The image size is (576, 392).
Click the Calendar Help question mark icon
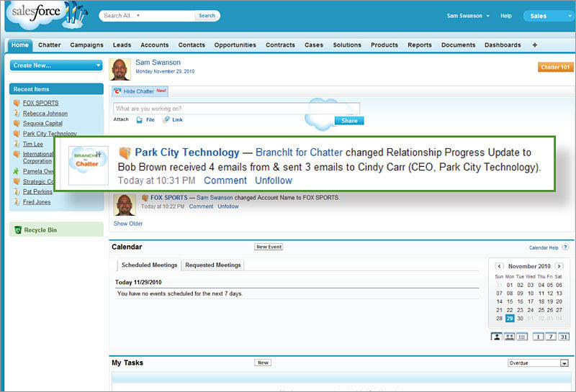565,247
